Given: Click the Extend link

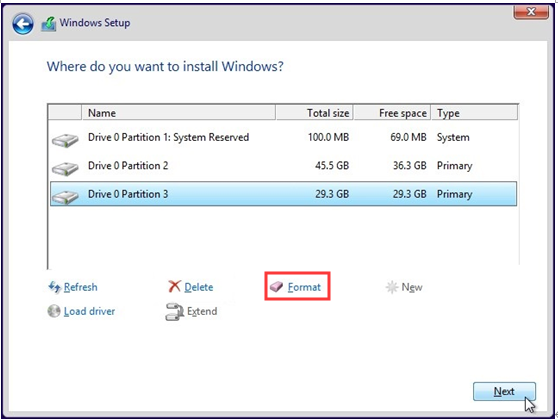Looking at the screenshot, I should 202,311.
